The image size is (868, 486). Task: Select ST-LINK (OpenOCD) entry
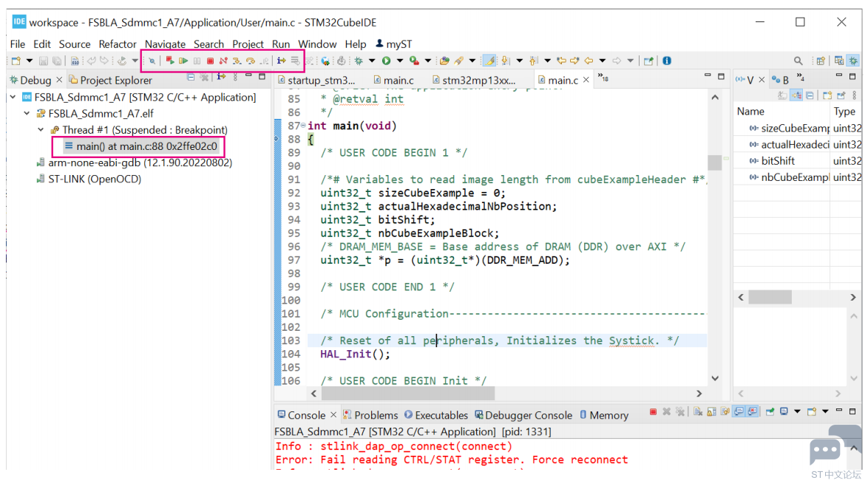point(89,179)
